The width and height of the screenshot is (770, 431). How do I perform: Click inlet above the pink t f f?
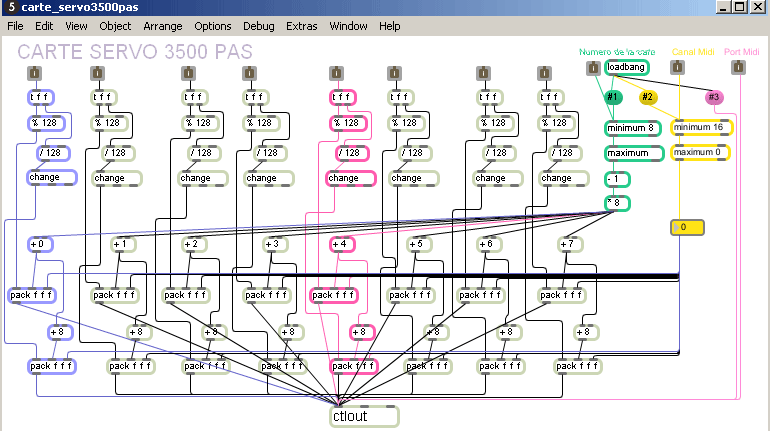[x=337, y=73]
